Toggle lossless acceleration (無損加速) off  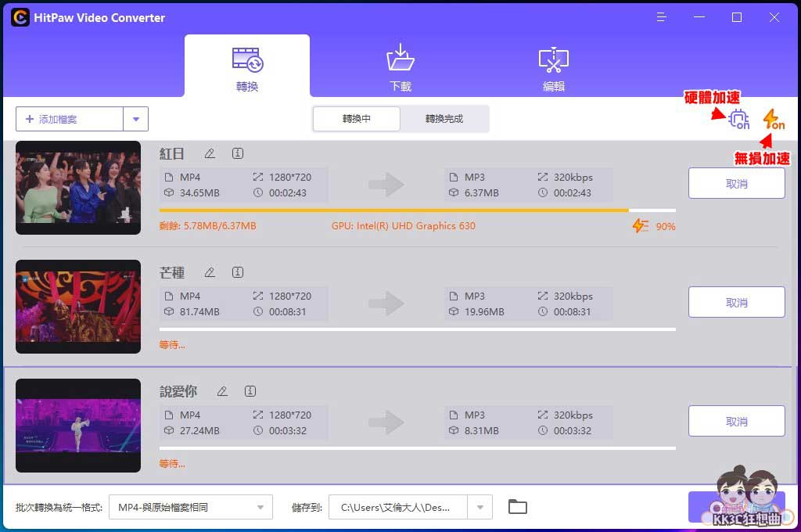[773, 120]
